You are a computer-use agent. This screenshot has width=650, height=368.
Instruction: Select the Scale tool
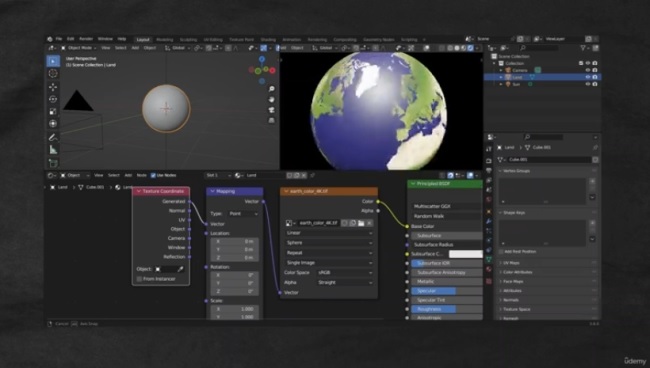(53, 111)
